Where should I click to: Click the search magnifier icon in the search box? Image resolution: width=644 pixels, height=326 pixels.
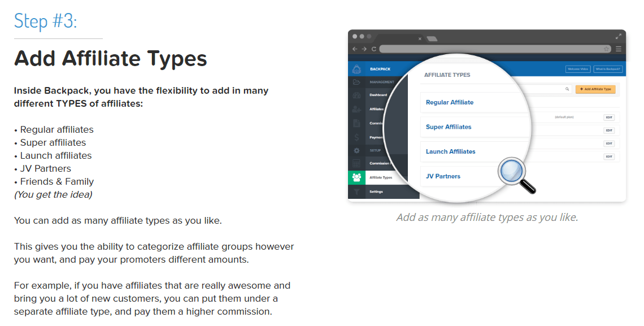click(x=567, y=89)
